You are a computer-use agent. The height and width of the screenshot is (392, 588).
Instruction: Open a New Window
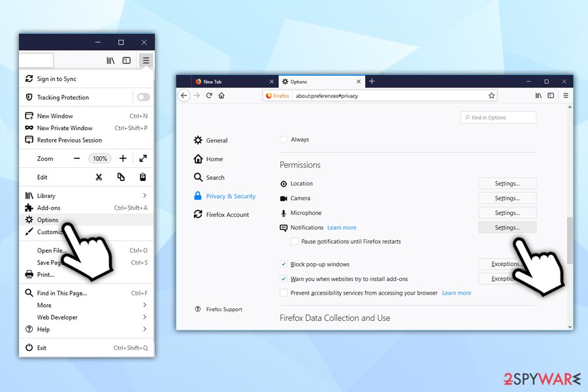86,116
